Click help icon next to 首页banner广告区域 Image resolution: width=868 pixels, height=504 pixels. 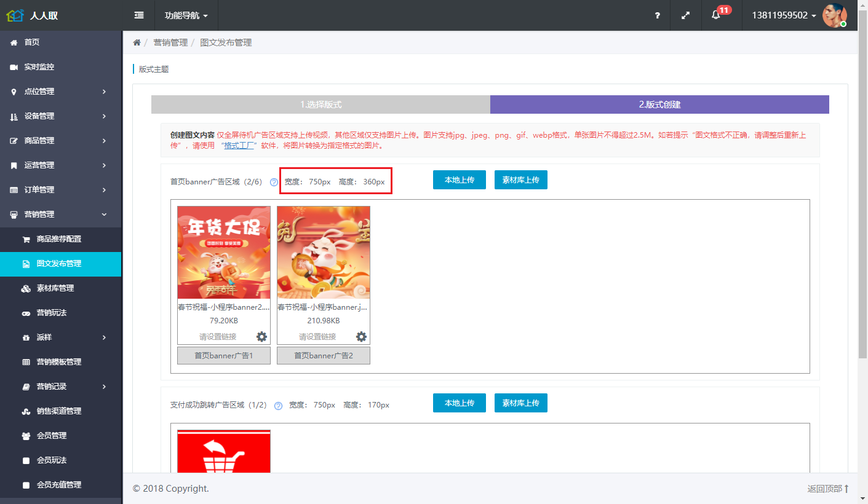[x=274, y=183]
